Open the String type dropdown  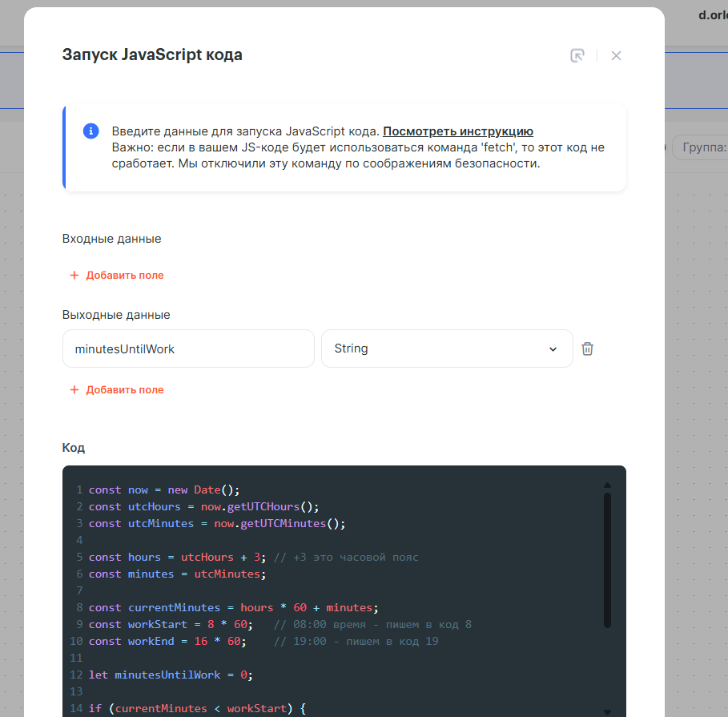tap(446, 348)
